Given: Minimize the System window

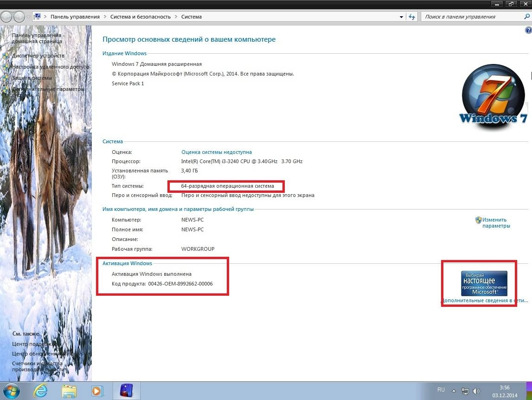Looking at the screenshot, I should tap(497, 5).
